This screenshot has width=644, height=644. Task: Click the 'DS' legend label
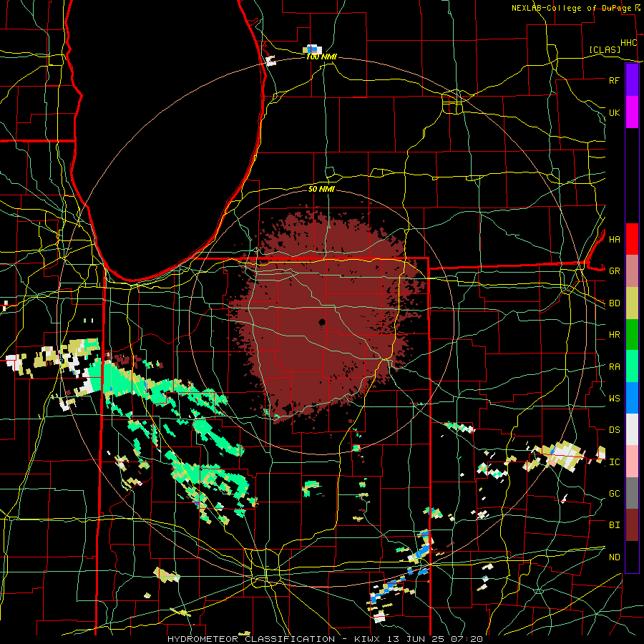point(614,430)
